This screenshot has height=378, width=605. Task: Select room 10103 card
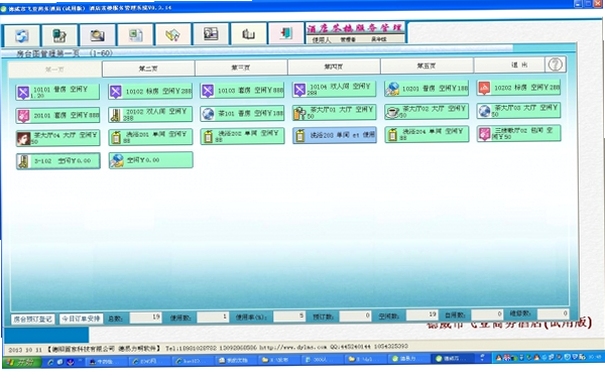click(x=242, y=90)
